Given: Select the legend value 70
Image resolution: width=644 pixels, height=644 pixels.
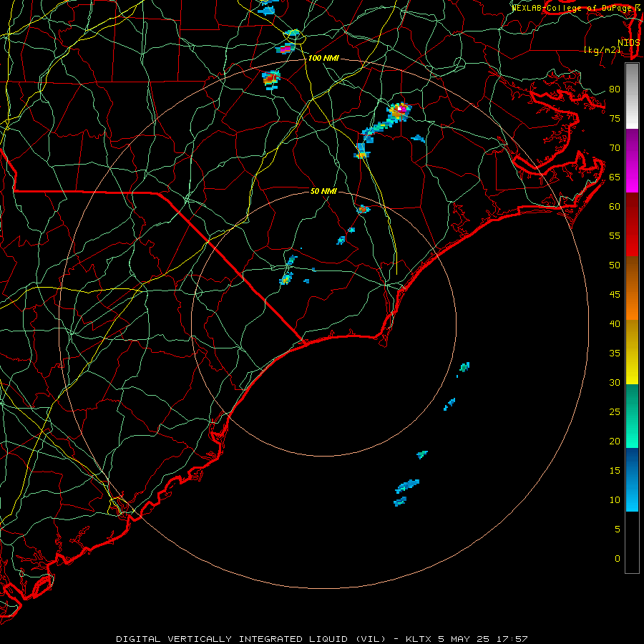Looking at the screenshot, I should (615, 148).
